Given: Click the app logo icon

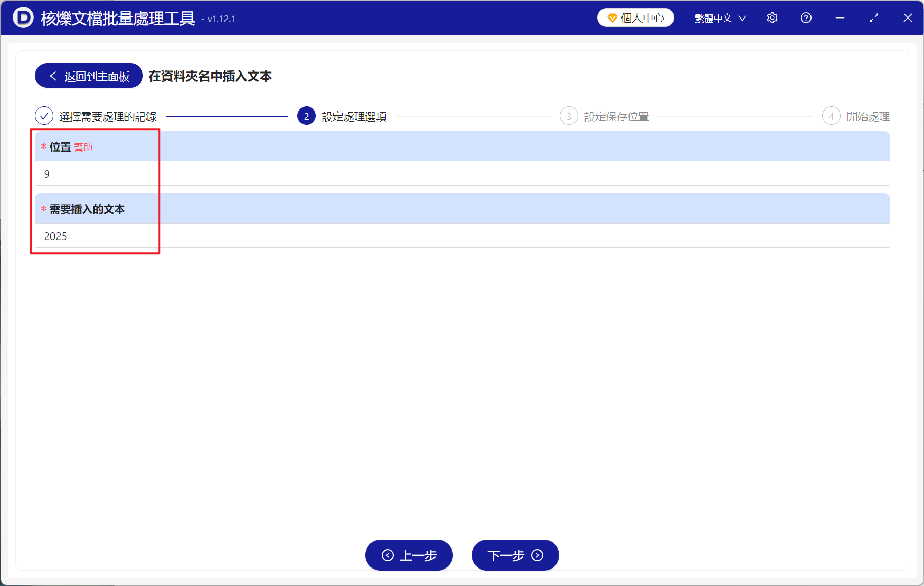Looking at the screenshot, I should [x=22, y=17].
